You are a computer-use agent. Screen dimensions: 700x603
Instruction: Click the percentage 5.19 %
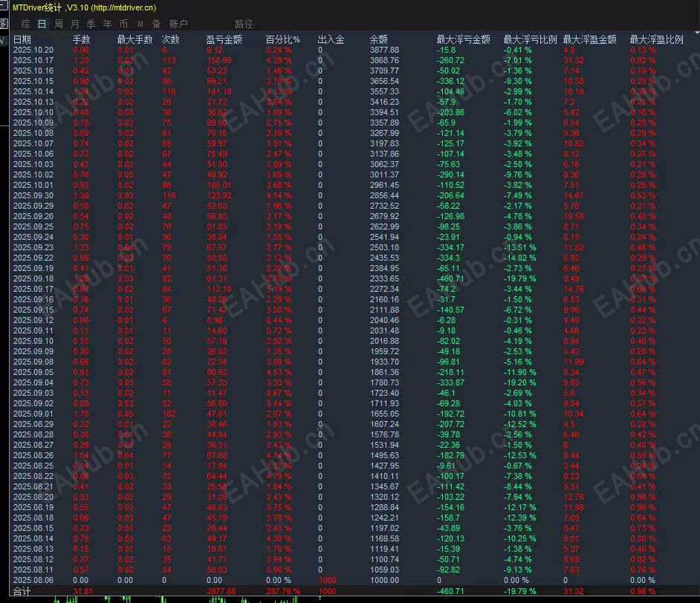(279, 289)
